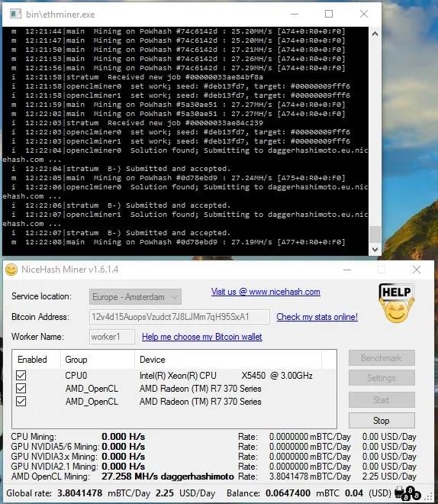
Task: Click the 3.8041478 mBTC/Day AMD rate
Action: (310, 477)
